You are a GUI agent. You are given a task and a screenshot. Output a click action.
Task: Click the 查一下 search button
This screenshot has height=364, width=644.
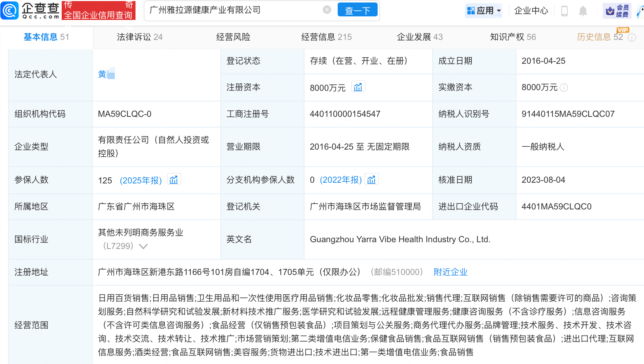tap(357, 10)
